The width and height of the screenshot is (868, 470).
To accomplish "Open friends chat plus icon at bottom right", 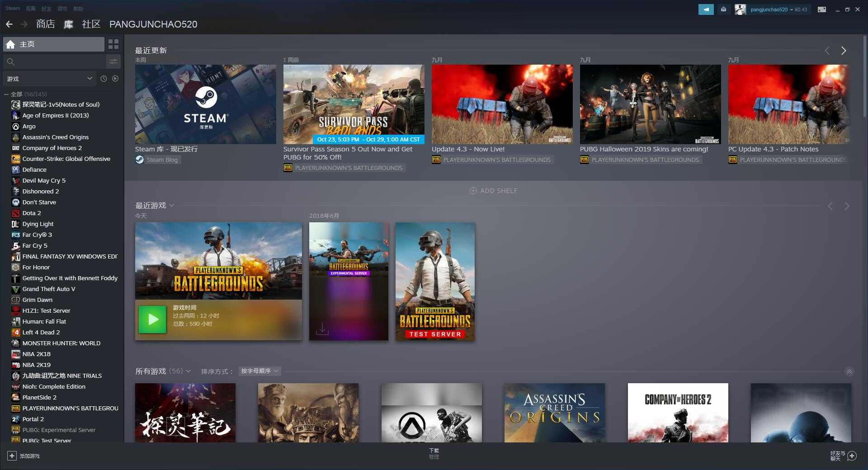I will 852,456.
